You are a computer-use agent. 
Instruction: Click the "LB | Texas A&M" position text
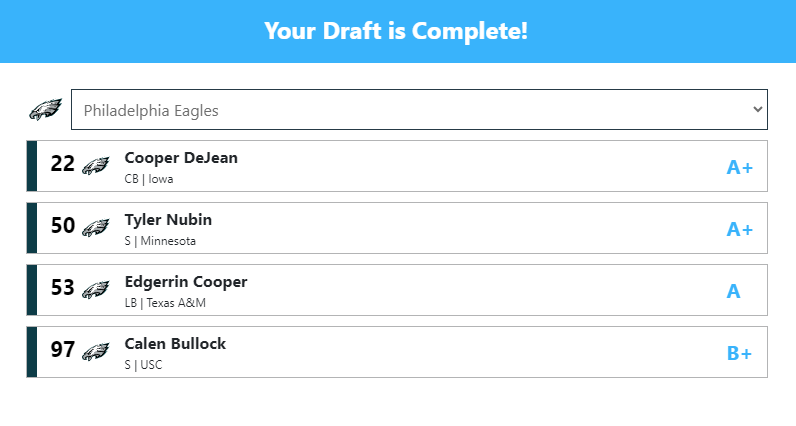click(x=165, y=303)
